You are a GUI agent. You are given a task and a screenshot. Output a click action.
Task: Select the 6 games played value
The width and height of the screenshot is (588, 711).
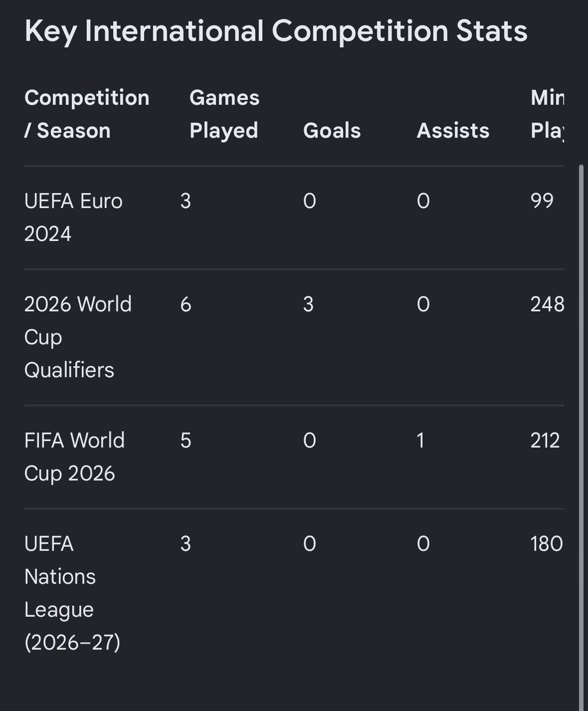point(185,304)
